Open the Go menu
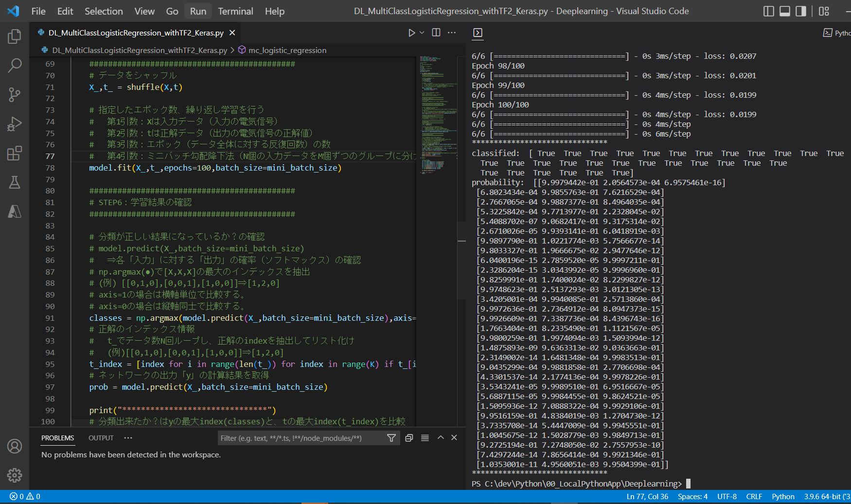Screen dimensions: 851x504 [x=172, y=11]
